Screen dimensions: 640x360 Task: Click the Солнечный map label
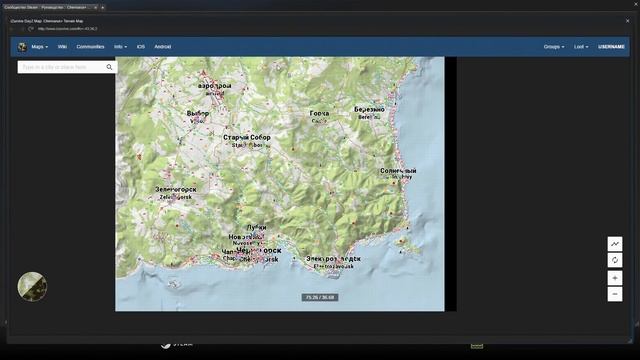(398, 171)
